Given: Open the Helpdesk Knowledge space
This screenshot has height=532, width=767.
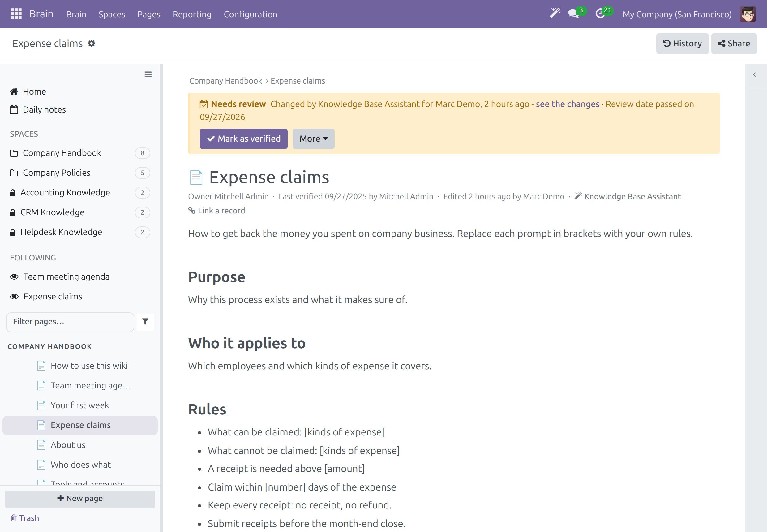Looking at the screenshot, I should coord(80,232).
